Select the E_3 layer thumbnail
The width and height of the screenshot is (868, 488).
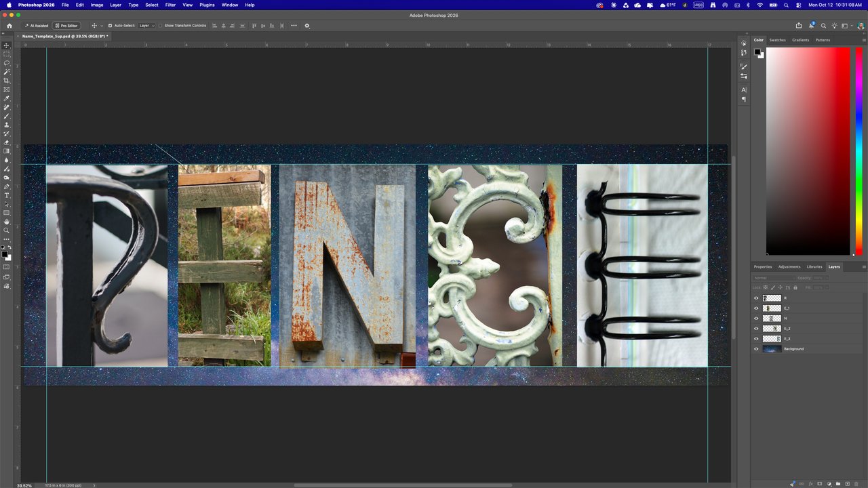tap(772, 339)
